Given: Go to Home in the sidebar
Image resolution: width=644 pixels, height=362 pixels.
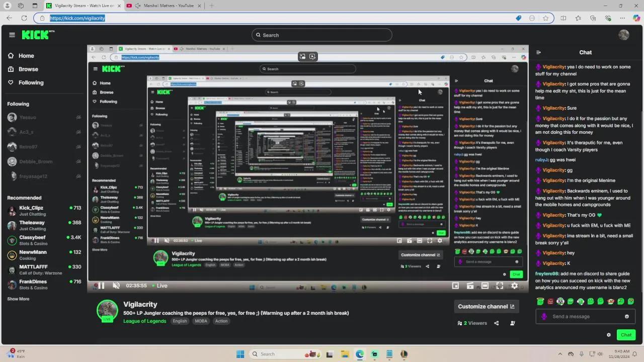Looking at the screenshot, I should [x=21, y=56].
